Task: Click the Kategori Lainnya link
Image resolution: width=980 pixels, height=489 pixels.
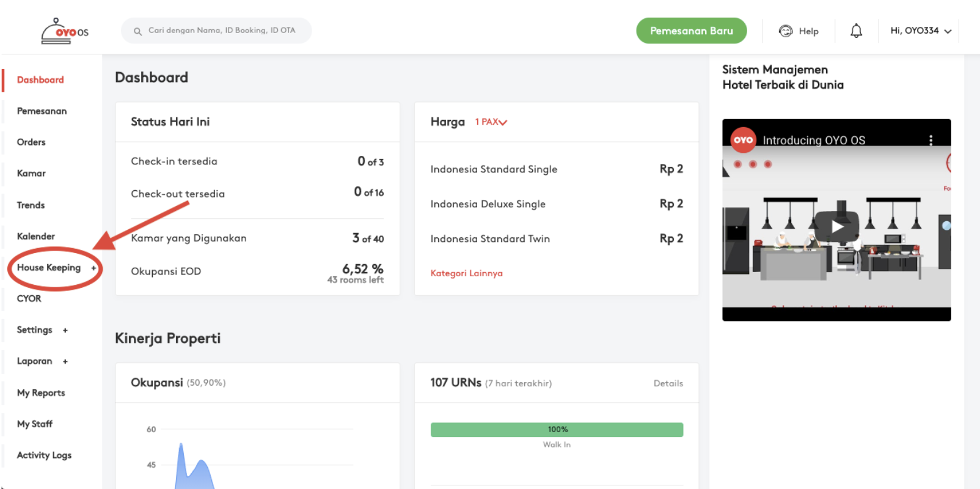Action: (x=466, y=273)
